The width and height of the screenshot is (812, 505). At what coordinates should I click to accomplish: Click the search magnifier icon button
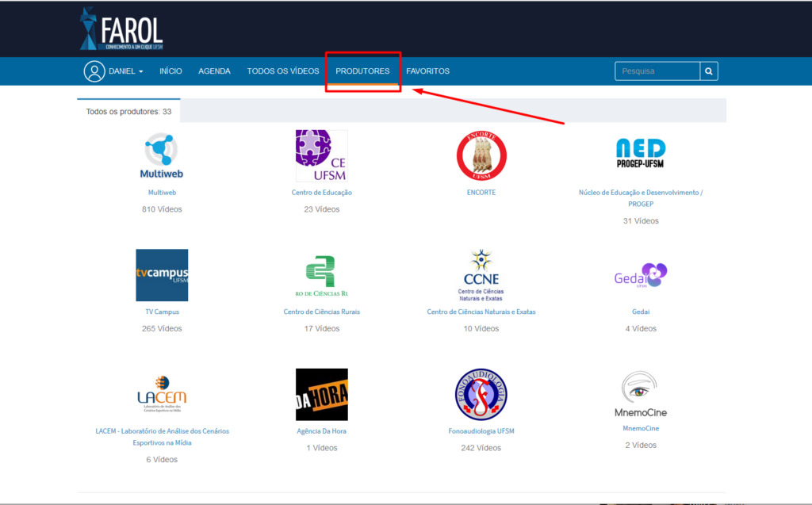709,71
